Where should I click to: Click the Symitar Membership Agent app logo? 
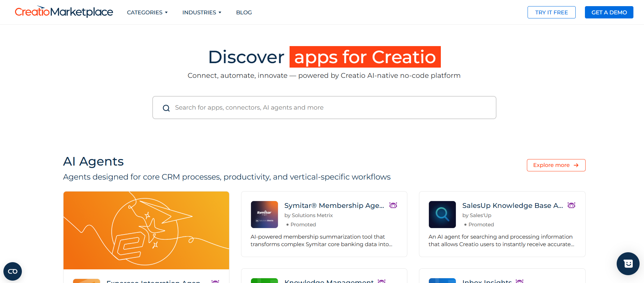coord(264,214)
